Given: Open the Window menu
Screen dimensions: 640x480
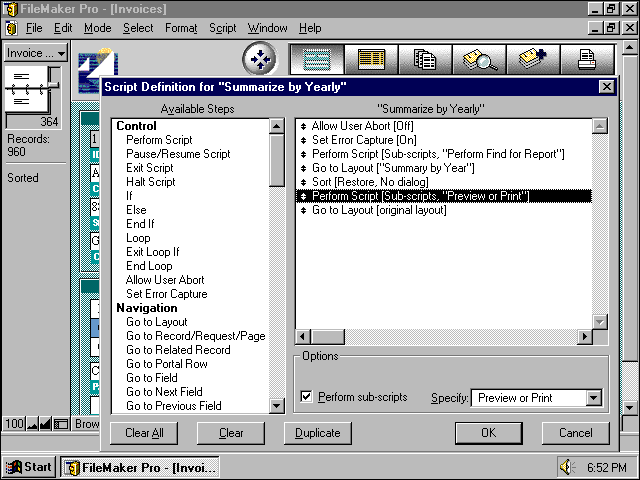Looking at the screenshot, I should [x=267, y=28].
